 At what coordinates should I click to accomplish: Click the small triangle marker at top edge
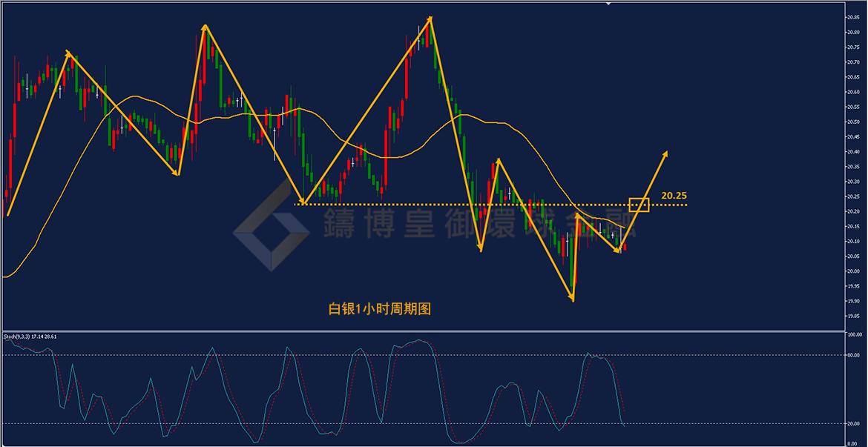608,3
